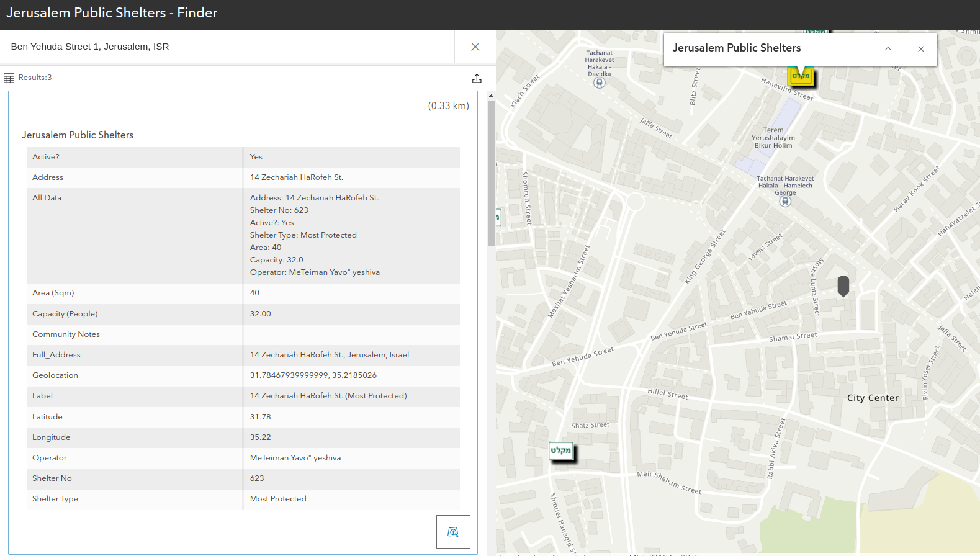The height and width of the screenshot is (556, 980).
Task: Click the Jerusalem Public Shelters - Finder app title
Action: point(112,13)
